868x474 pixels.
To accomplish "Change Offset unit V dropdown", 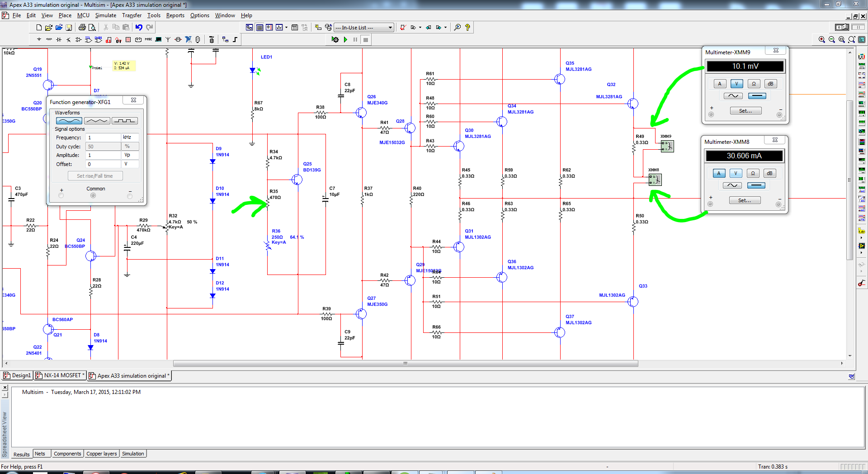I will coord(130,164).
